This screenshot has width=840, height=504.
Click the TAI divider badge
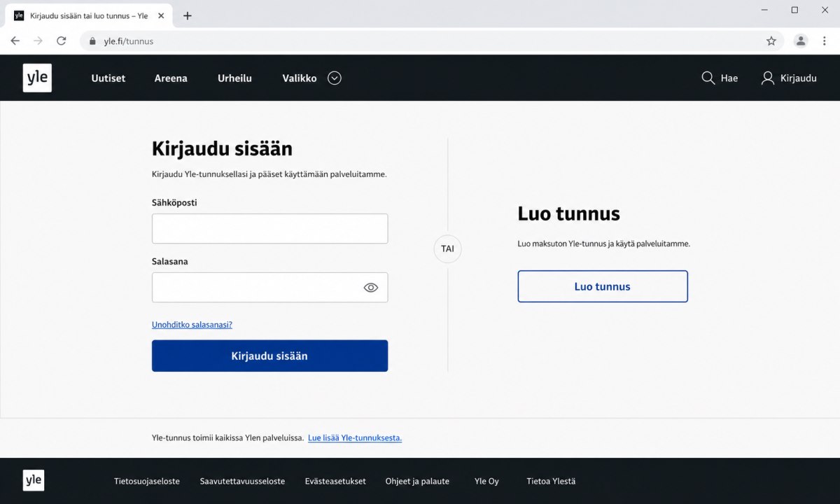click(x=447, y=248)
